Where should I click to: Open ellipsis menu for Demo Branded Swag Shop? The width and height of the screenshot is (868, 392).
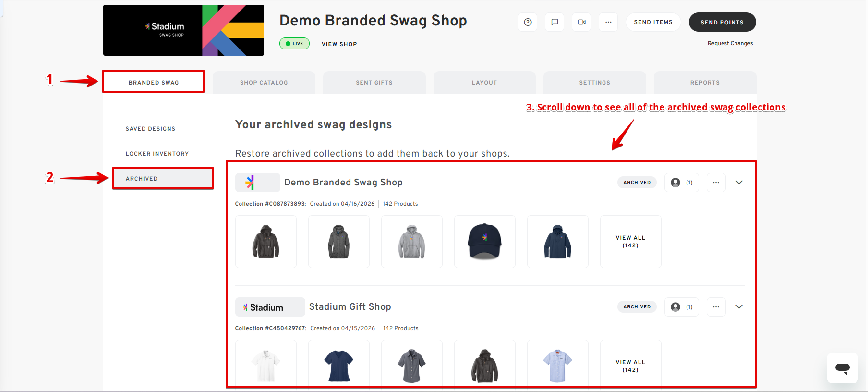click(x=716, y=183)
